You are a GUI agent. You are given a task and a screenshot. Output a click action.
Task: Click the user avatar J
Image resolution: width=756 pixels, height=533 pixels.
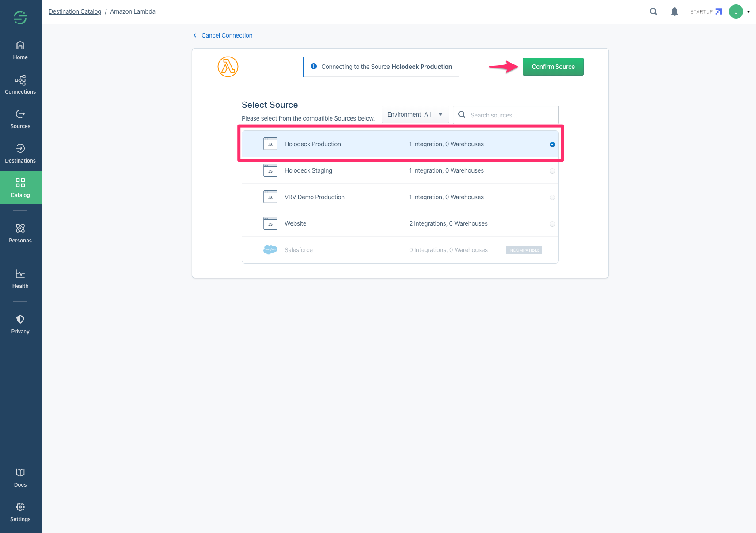click(x=736, y=11)
